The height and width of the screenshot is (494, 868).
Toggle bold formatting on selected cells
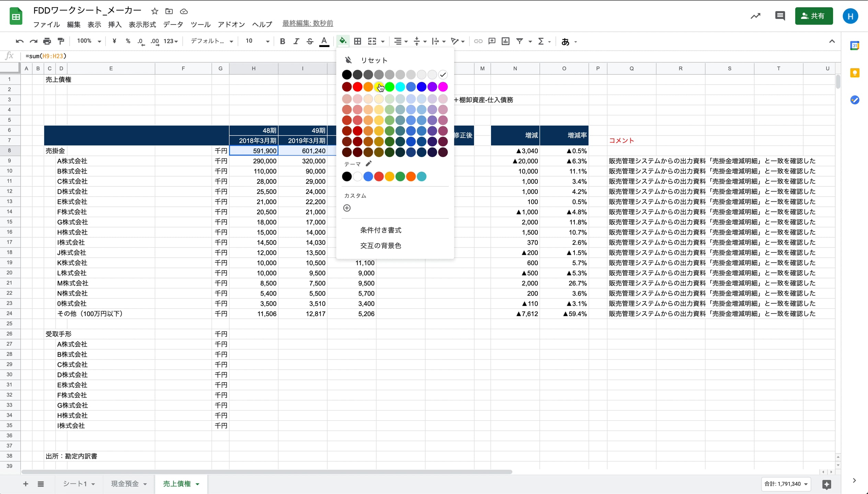[283, 41]
